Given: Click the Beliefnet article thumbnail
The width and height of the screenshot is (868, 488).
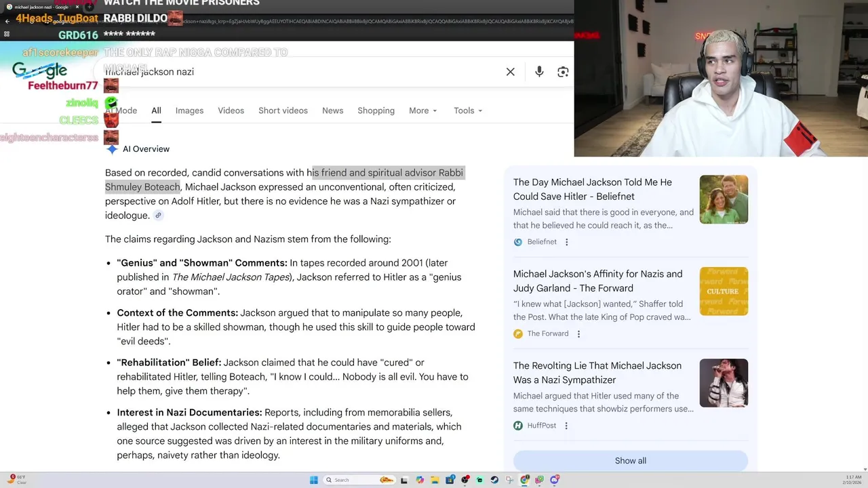Looking at the screenshot, I should point(724,199).
